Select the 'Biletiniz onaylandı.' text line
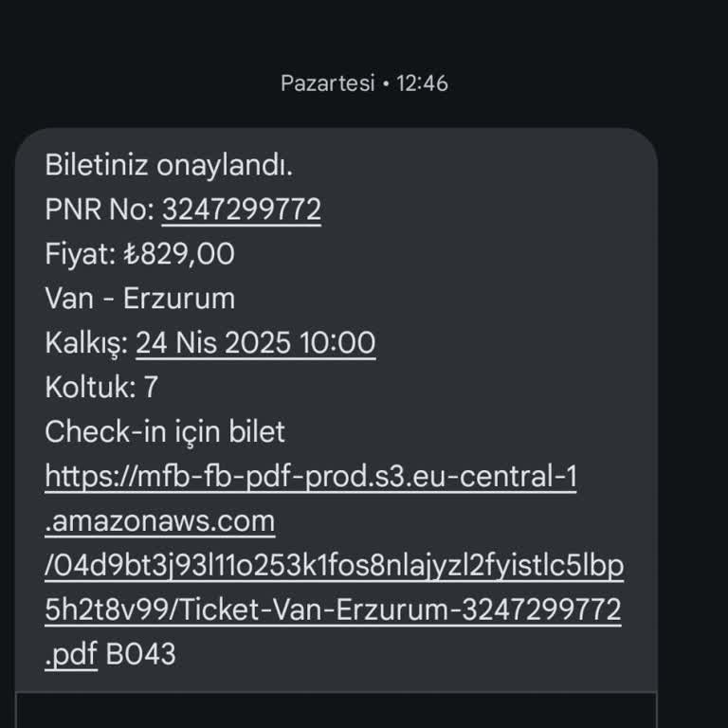 (169, 165)
